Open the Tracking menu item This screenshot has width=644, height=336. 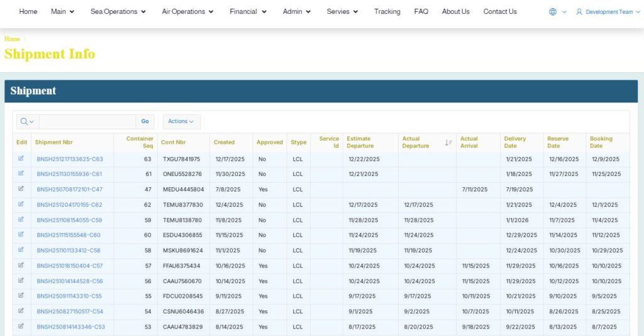[387, 11]
